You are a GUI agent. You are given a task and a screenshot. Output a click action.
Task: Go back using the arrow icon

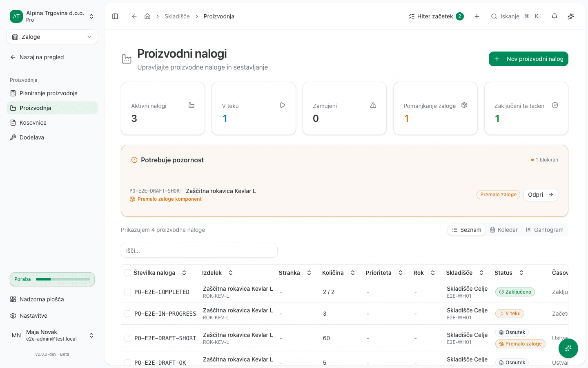coord(134,16)
